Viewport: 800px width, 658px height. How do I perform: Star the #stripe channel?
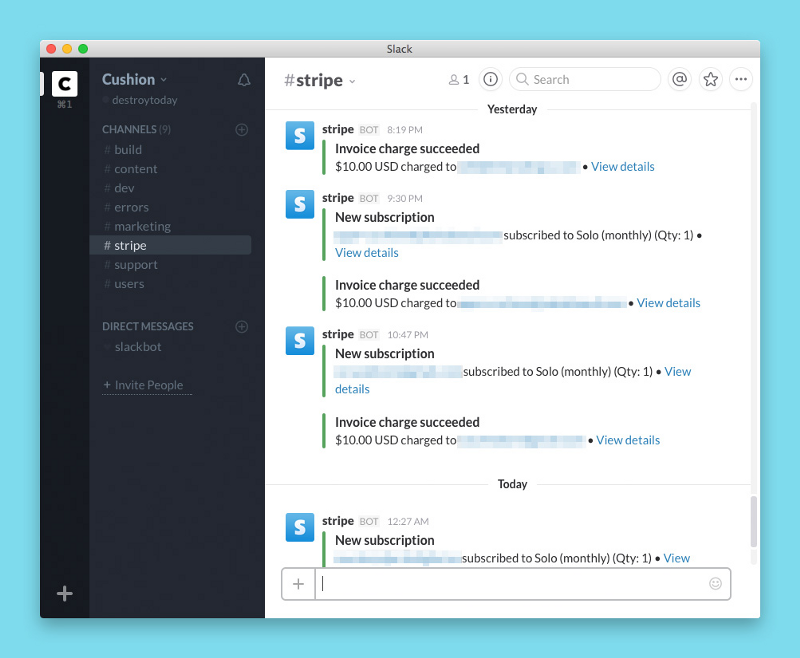(x=710, y=79)
